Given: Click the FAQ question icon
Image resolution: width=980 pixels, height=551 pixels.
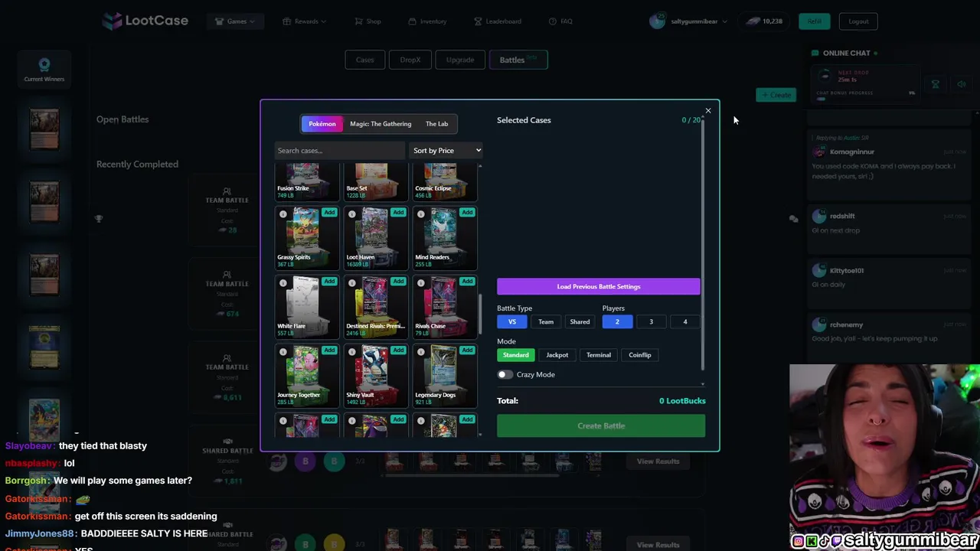Looking at the screenshot, I should click(x=553, y=21).
